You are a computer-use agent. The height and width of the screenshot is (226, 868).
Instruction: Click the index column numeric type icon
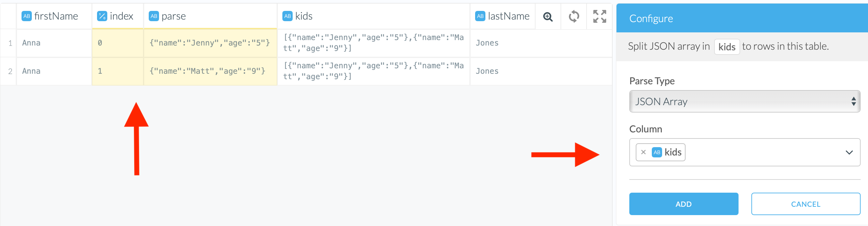(102, 16)
